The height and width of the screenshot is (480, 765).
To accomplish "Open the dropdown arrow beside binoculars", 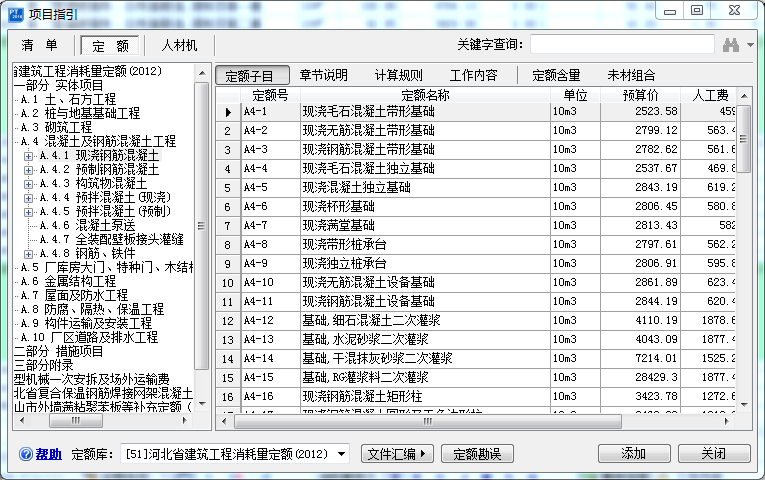I will pyautogui.click(x=750, y=45).
